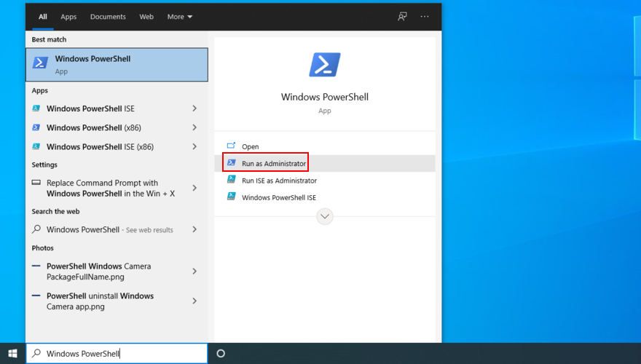The width and height of the screenshot is (641, 364).
Task: Click the Windows PowerShell ISE action icon
Action: pos(232,197)
